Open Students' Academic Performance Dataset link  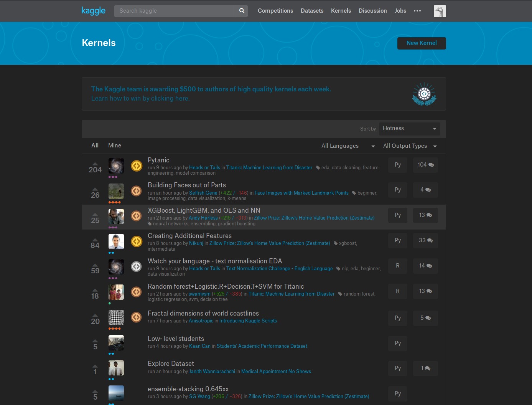[x=262, y=346]
